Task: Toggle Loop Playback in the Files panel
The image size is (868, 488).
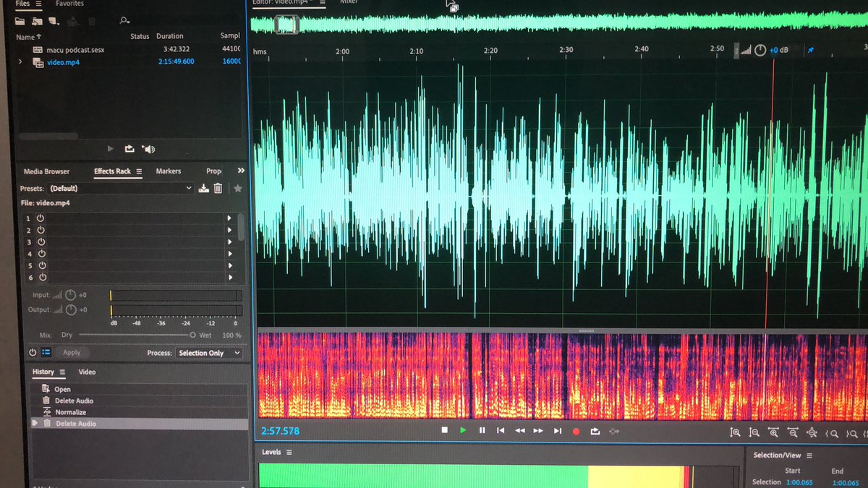Action: tap(129, 148)
